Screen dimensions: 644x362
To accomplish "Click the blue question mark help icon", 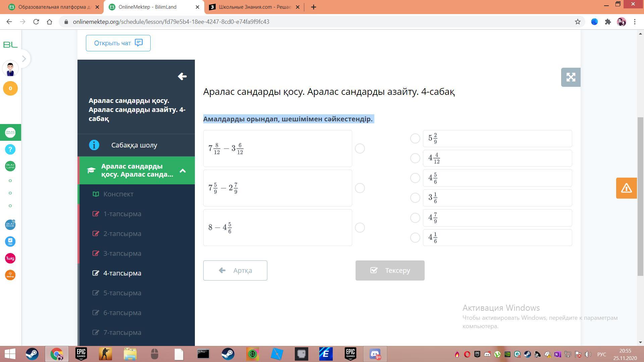I will click(10, 149).
